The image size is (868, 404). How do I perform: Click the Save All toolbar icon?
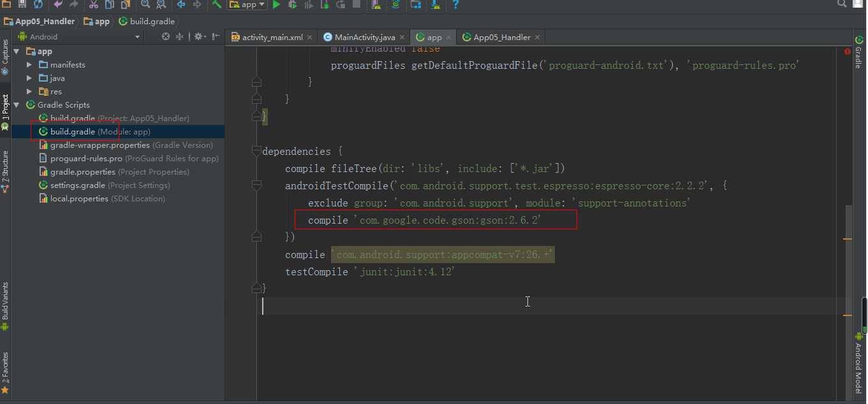click(22, 4)
